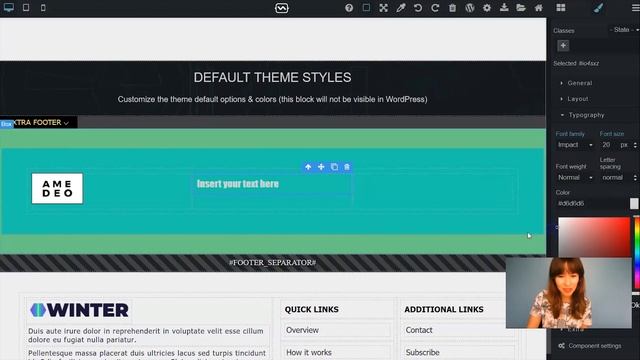Screen dimensions: 640x360
Task: Click the duplicate component icon
Action: [334, 167]
